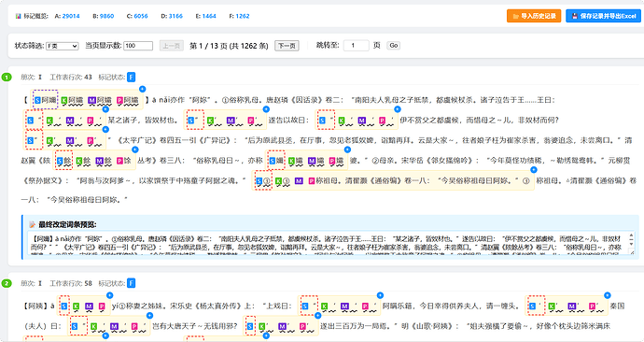
Task: Select the K 阿嬭 headword option
Action: tap(72, 100)
